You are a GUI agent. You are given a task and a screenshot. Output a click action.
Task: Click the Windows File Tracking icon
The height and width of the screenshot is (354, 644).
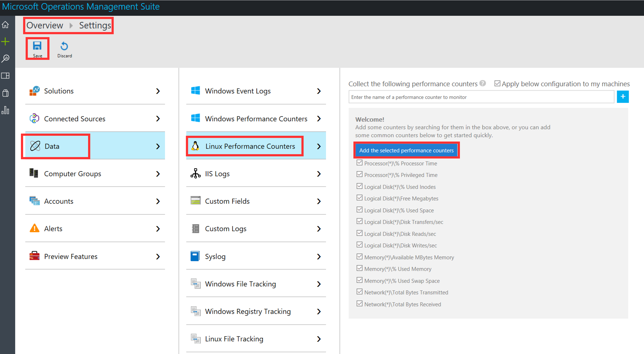196,284
